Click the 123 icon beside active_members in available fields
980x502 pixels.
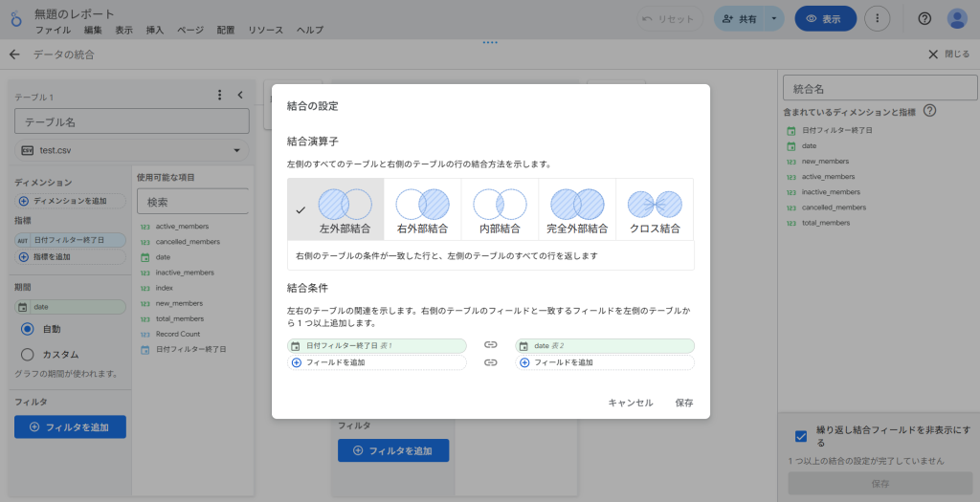point(145,227)
